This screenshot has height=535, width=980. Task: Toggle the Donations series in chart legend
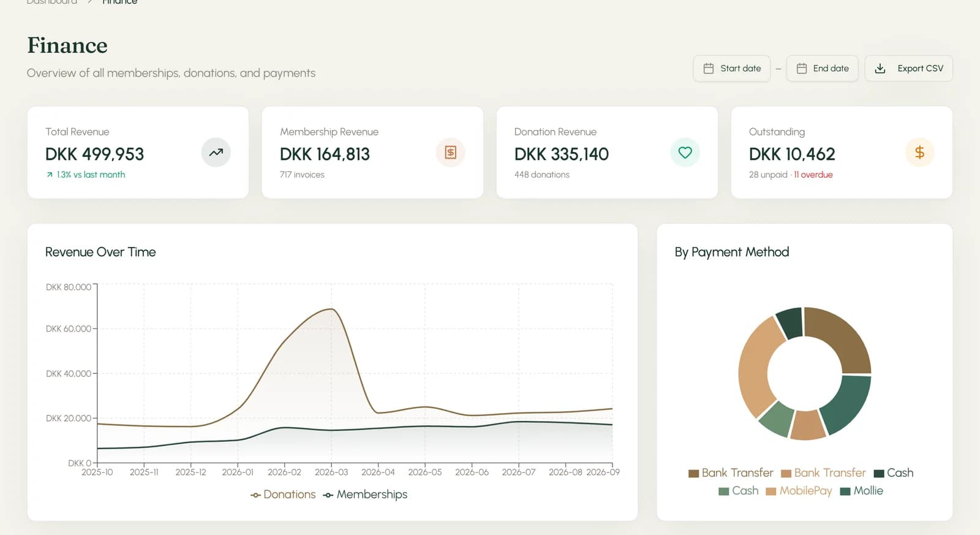click(x=283, y=495)
